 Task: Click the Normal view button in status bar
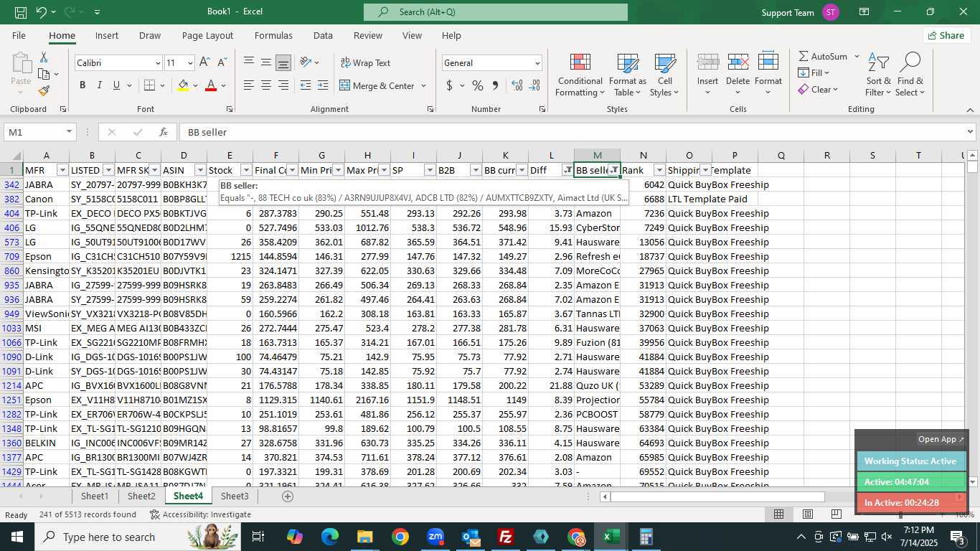778,514
